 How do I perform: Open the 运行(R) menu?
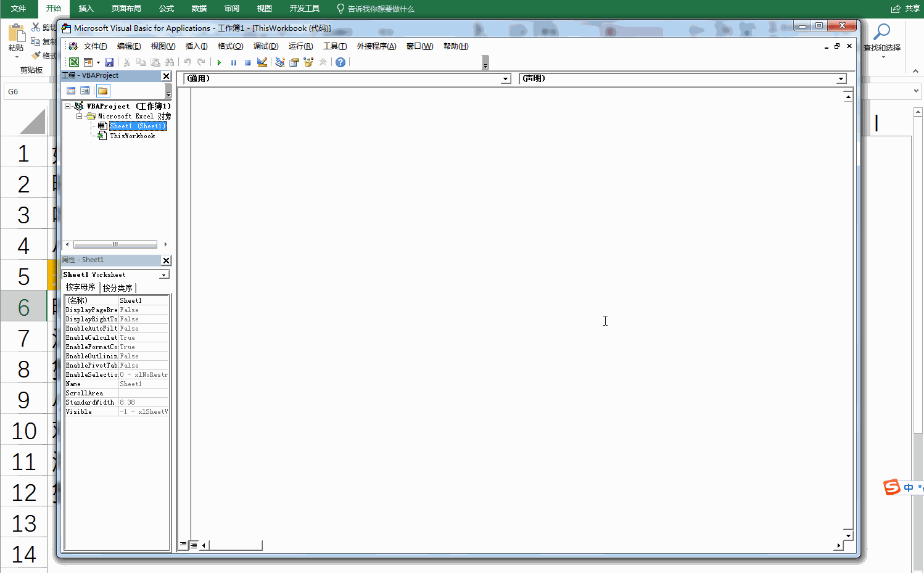[x=301, y=46]
